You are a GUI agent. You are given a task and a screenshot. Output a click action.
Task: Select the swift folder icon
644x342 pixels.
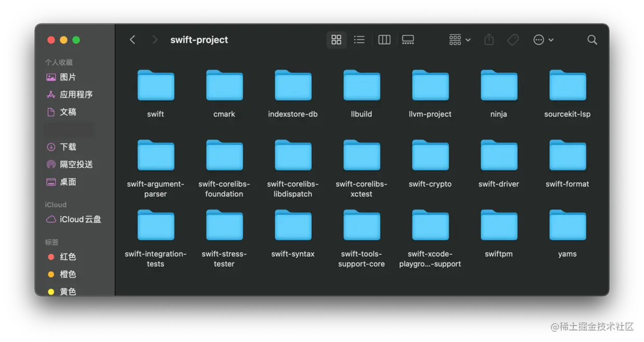click(156, 85)
